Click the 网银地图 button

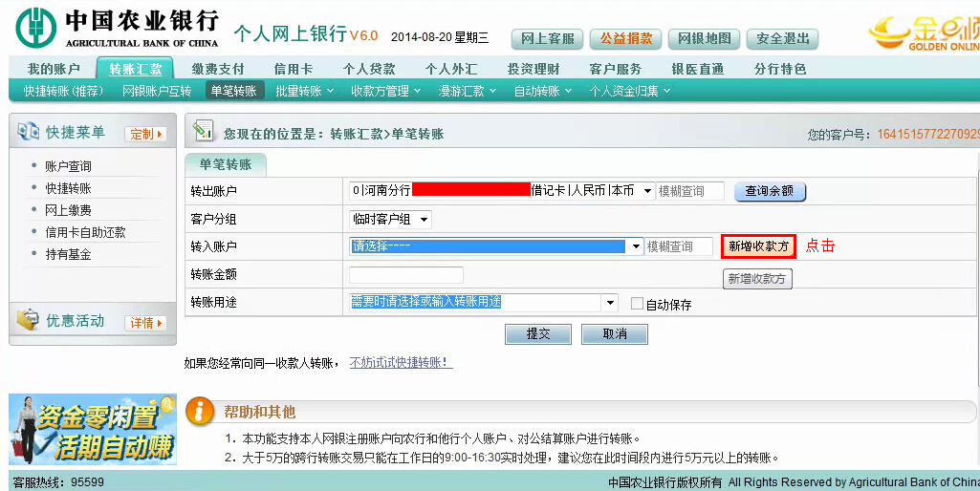pos(705,39)
